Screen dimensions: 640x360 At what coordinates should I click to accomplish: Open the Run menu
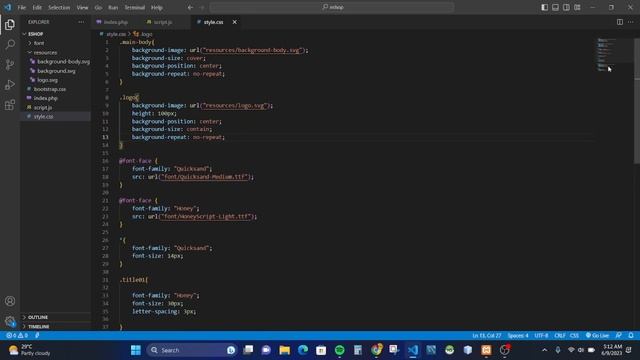coord(113,7)
